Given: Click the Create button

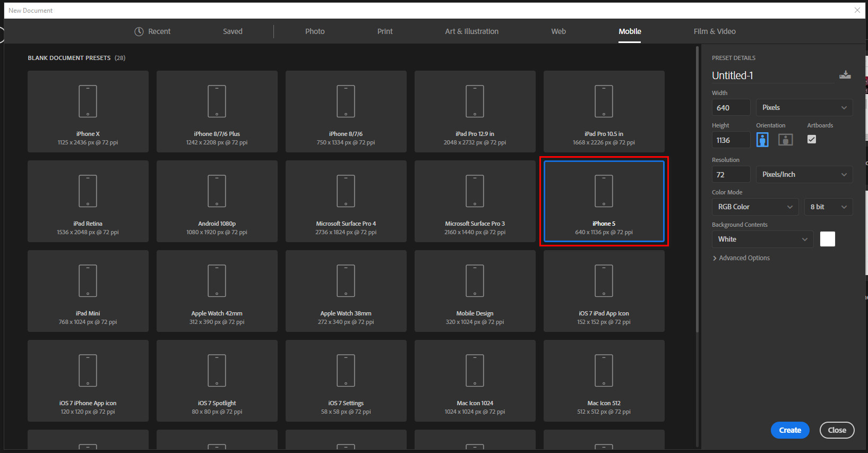Looking at the screenshot, I should 790,430.
